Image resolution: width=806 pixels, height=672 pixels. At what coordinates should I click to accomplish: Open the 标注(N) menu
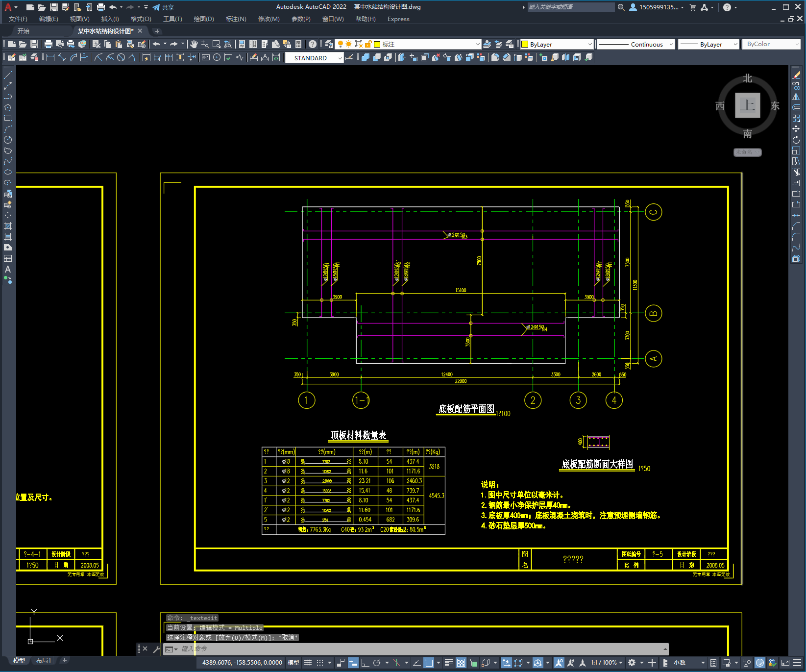(236, 19)
